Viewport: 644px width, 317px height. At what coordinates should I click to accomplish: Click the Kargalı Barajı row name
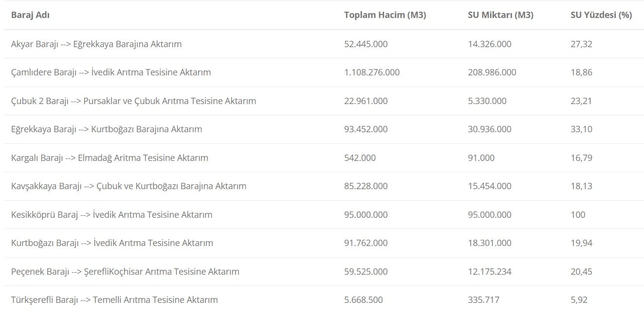110,158
